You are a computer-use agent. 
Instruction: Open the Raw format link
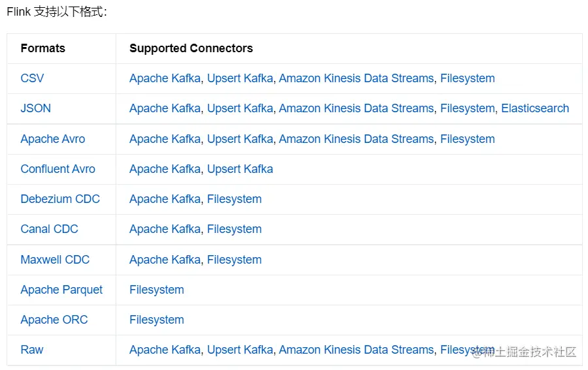pos(32,350)
